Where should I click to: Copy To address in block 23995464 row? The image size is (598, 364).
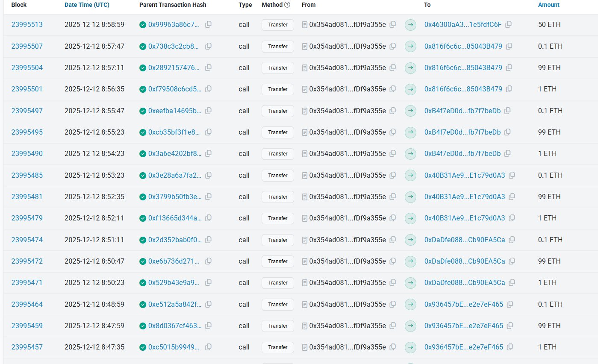click(x=510, y=305)
